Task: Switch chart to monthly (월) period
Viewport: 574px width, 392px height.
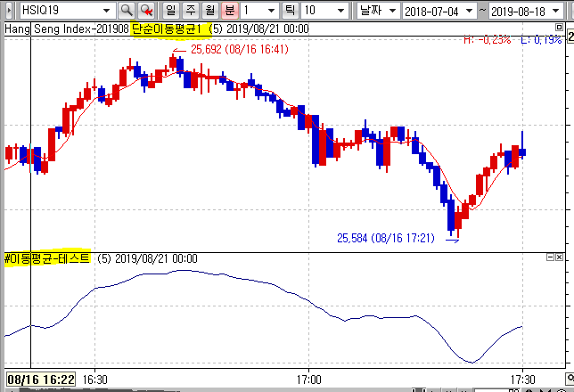Action: click(x=209, y=10)
